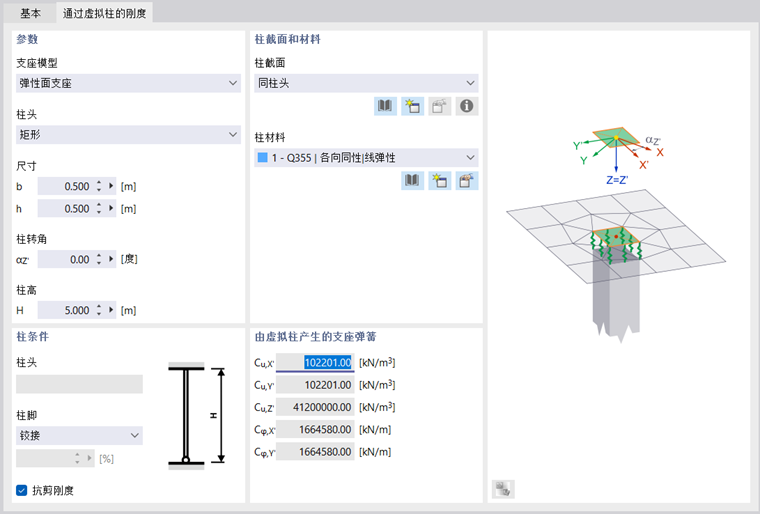Viewport: 760px width, 514px height.
Task: Click 由虚拟柱产生的支座弹簧 heading
Action: 315,337
